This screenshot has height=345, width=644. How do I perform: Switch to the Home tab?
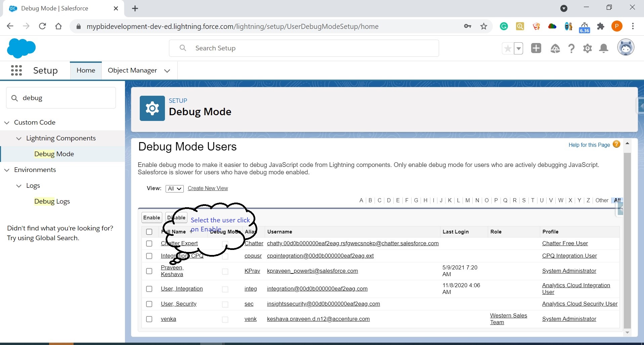point(86,70)
